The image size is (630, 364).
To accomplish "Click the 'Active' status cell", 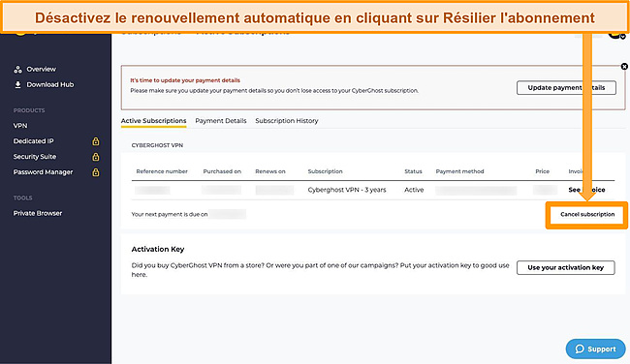I will (x=414, y=190).
